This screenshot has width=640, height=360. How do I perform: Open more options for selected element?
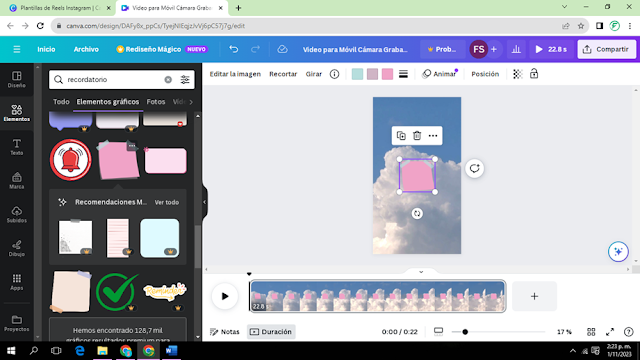coord(433,136)
